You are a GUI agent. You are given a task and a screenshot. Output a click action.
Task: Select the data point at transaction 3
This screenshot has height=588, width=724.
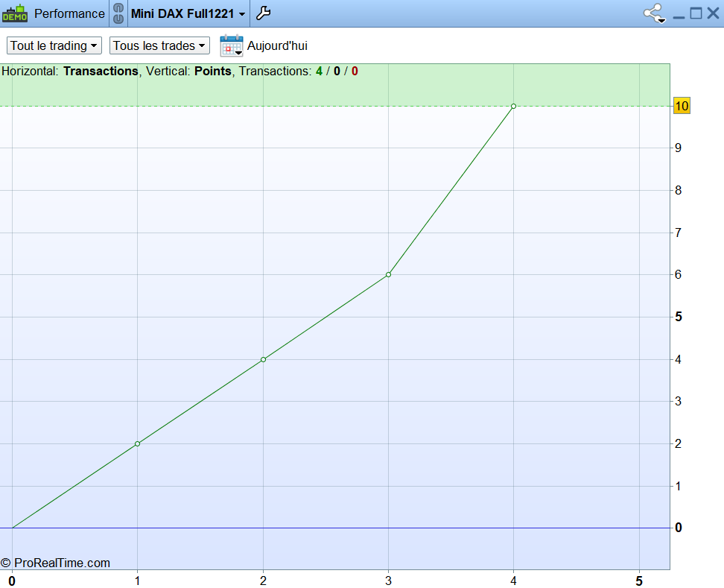(388, 275)
